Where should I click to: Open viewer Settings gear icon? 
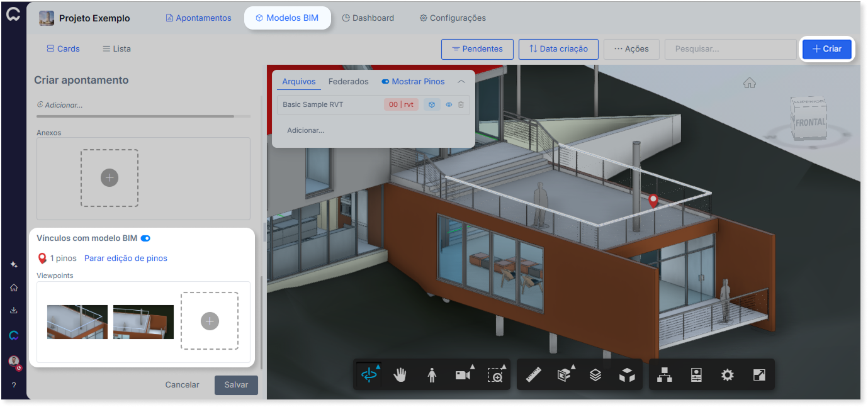(x=728, y=375)
